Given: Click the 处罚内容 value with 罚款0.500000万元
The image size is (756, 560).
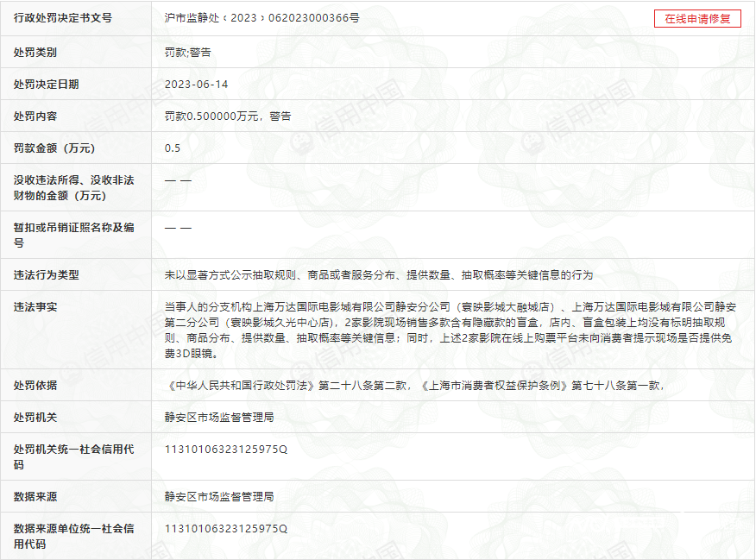Looking at the screenshot, I should click(228, 116).
